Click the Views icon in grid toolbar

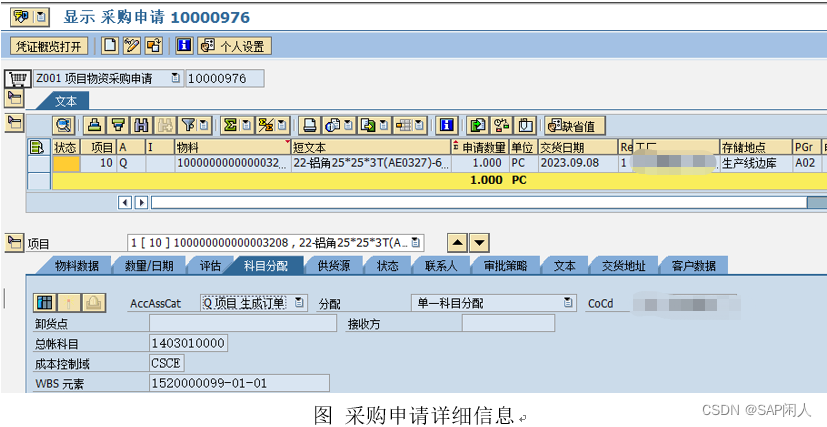pyautogui.click(x=332, y=125)
